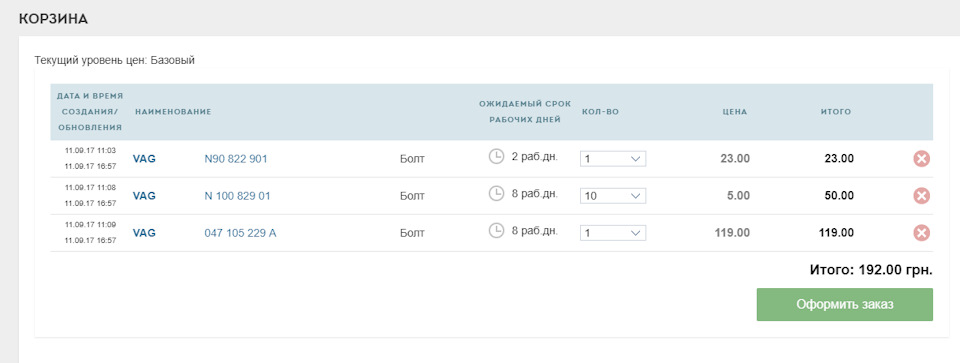Click clock icon in 047 105 229 A row
The width and height of the screenshot is (960, 363).
(x=496, y=230)
